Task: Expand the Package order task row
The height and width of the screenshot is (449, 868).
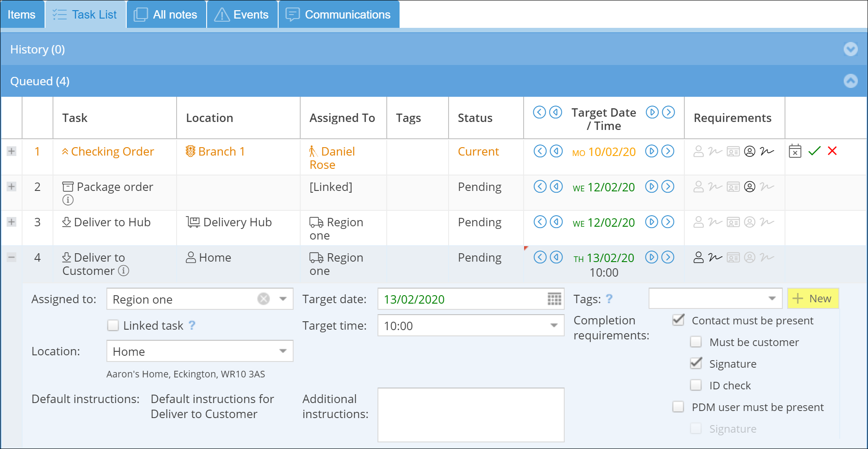Action: [x=11, y=186]
